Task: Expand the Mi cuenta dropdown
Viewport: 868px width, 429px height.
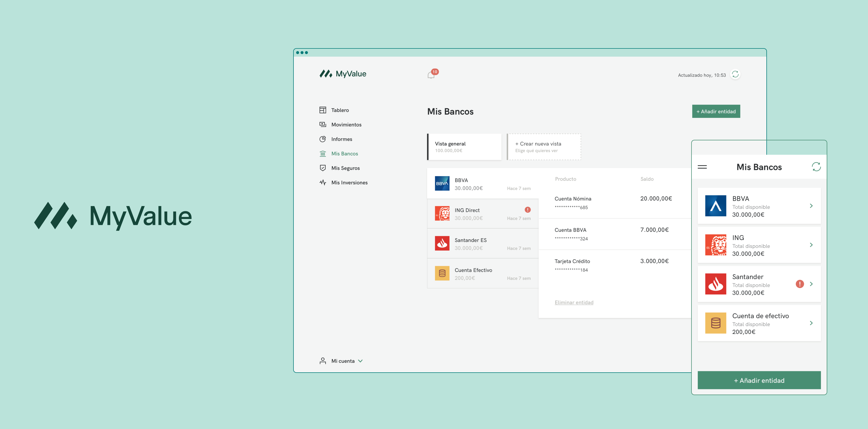Action: [360, 361]
